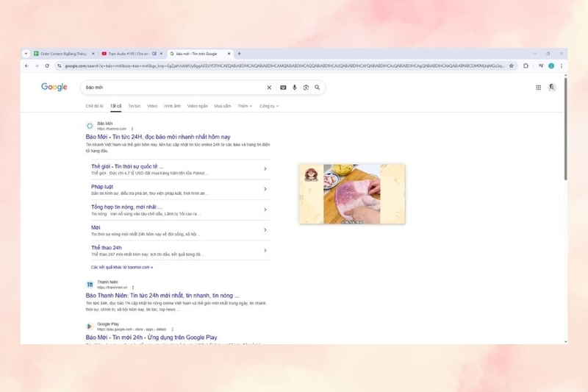Open more options for Báo Mới result

(x=132, y=129)
